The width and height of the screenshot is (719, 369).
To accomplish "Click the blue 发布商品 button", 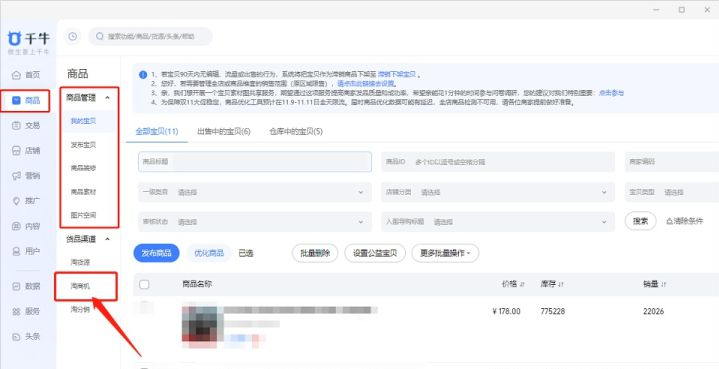I will click(156, 253).
